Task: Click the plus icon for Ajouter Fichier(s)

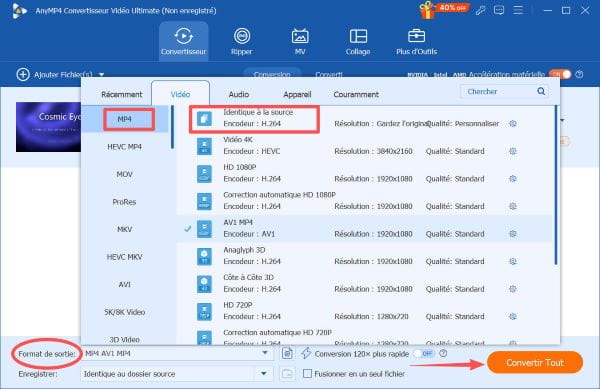Action: click(x=23, y=74)
